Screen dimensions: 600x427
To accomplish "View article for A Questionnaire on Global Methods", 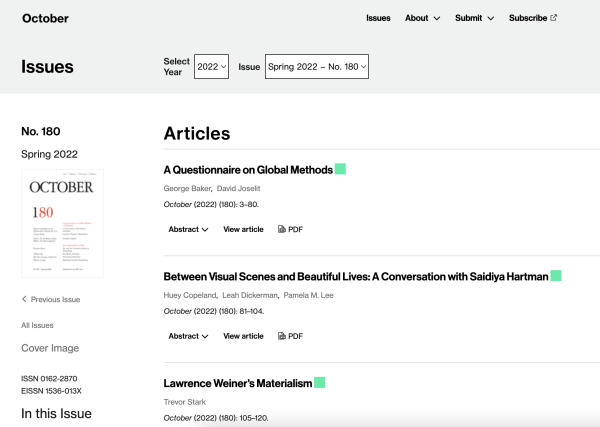I will click(243, 229).
